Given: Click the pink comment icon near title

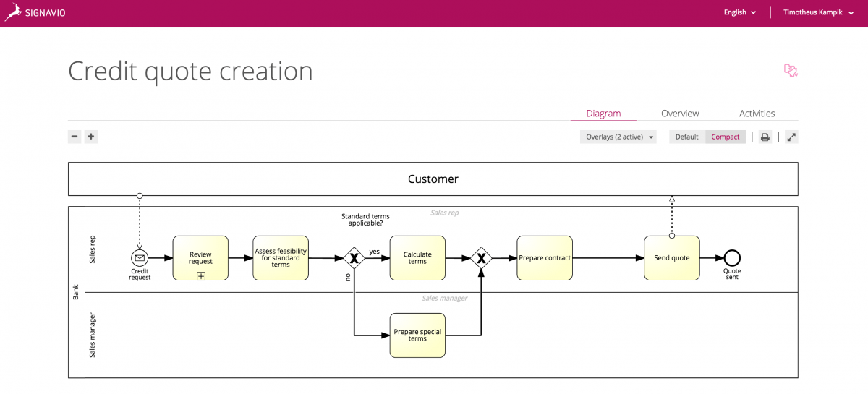Looking at the screenshot, I should click(791, 70).
